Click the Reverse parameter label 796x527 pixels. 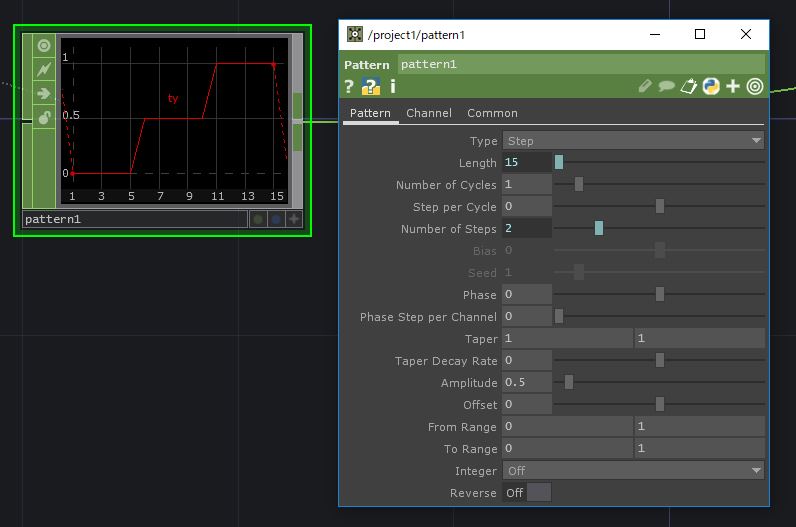tap(473, 493)
